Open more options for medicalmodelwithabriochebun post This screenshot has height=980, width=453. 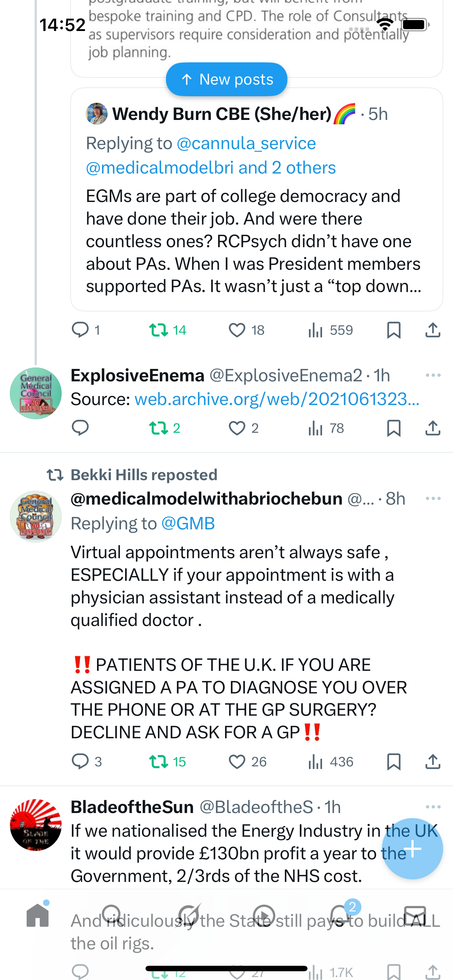click(x=433, y=498)
